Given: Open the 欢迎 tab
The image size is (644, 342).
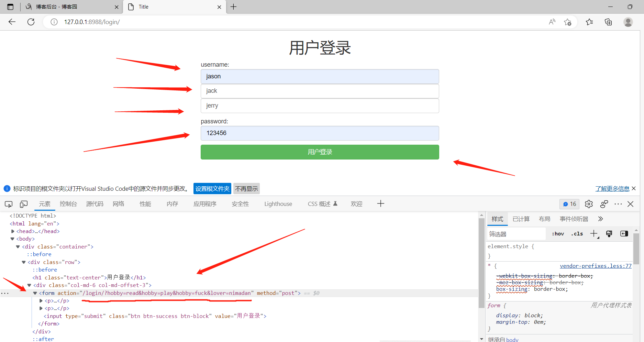Looking at the screenshot, I should [356, 204].
